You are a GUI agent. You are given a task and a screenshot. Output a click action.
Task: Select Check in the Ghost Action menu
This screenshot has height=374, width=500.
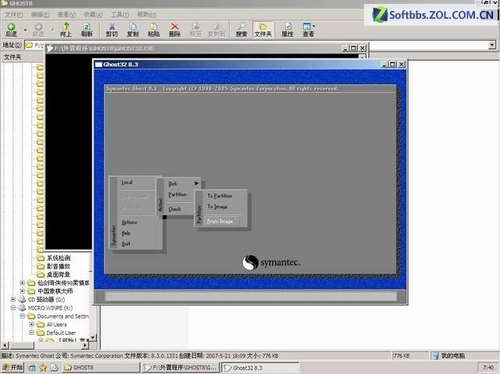tap(175, 209)
